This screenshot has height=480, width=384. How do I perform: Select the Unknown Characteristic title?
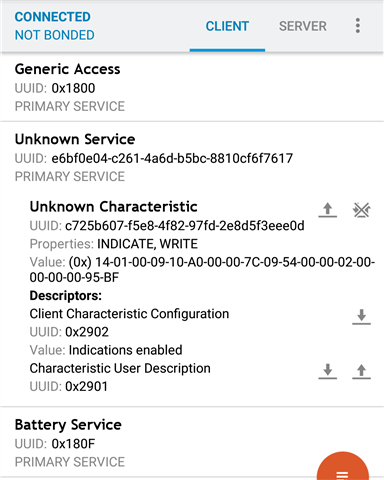pyautogui.click(x=113, y=207)
